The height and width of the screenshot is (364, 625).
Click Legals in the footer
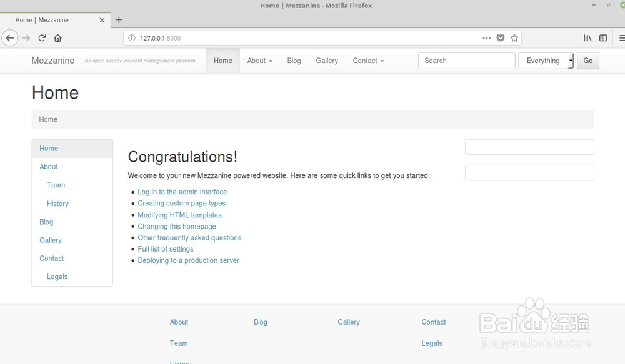[x=432, y=343]
